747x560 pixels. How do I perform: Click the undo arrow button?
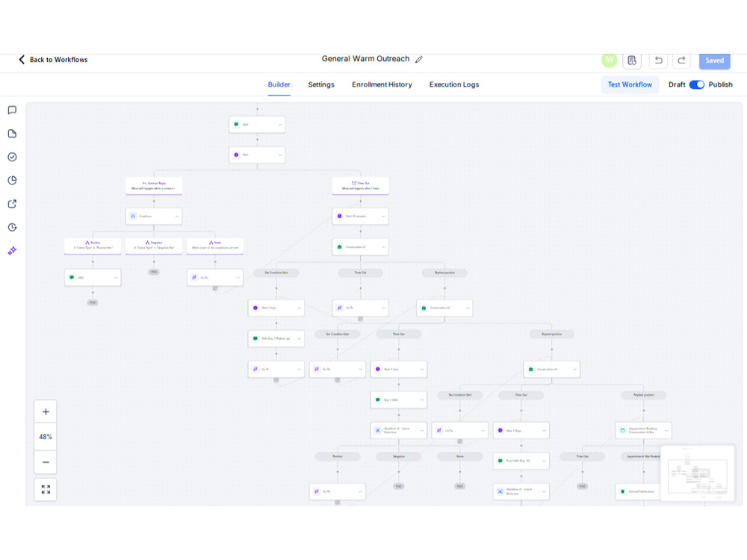pos(658,60)
